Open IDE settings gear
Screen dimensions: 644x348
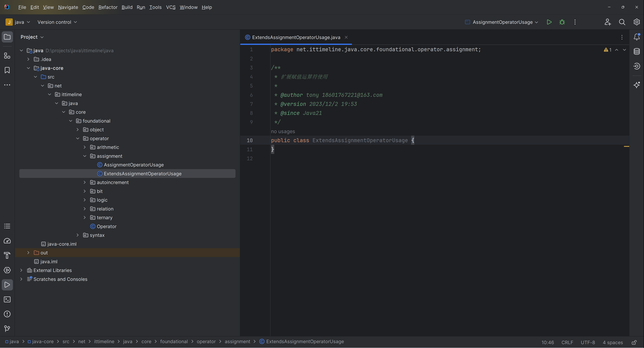[636, 22]
